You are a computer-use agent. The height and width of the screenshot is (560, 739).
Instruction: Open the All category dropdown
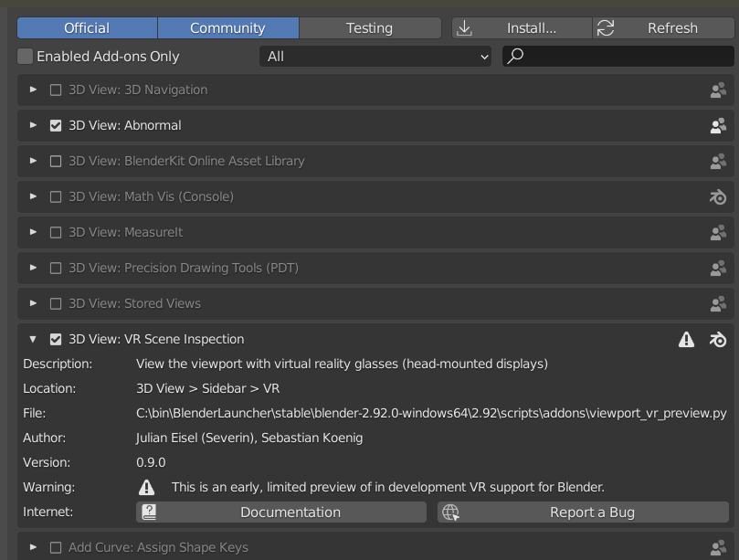pyautogui.click(x=375, y=56)
